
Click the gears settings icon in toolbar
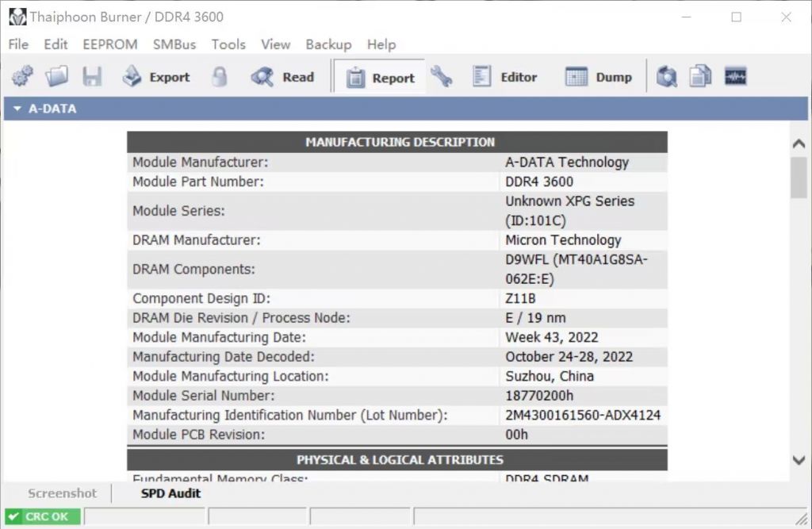point(22,77)
